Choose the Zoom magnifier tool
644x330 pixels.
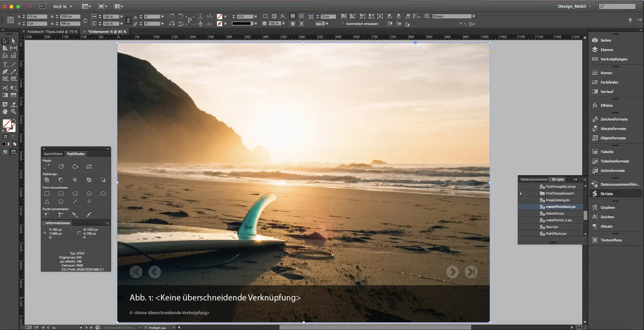[x=13, y=111]
